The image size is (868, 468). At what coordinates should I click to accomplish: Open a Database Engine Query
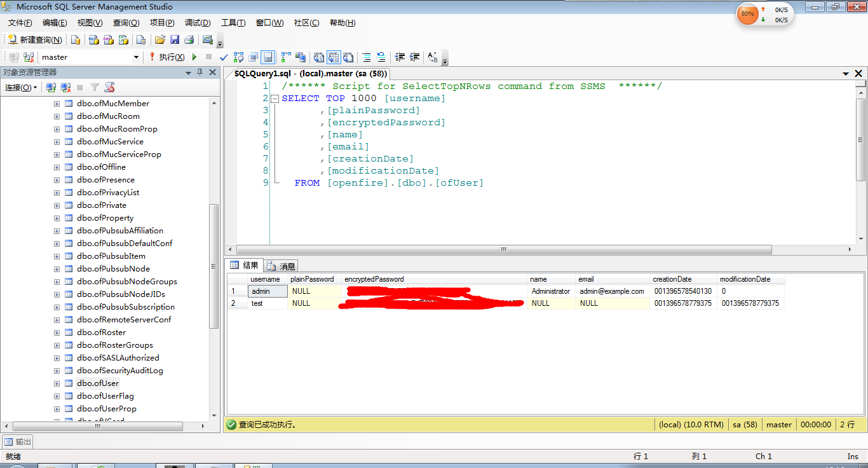[x=76, y=39]
